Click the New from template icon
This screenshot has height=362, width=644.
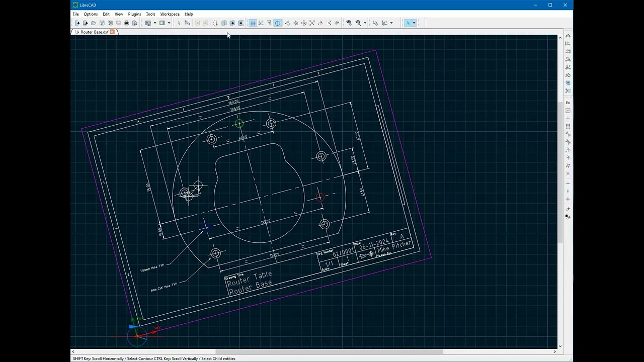tap(85, 23)
